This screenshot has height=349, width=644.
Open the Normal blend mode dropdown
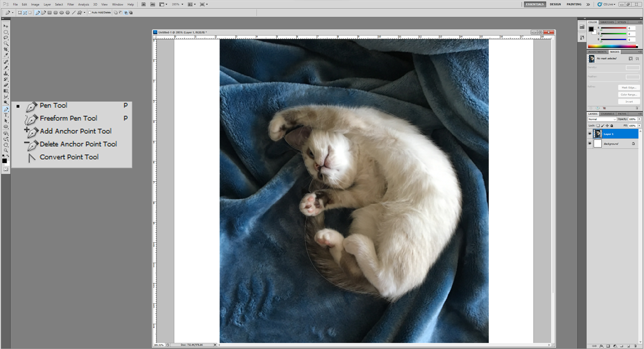pyautogui.click(x=602, y=119)
